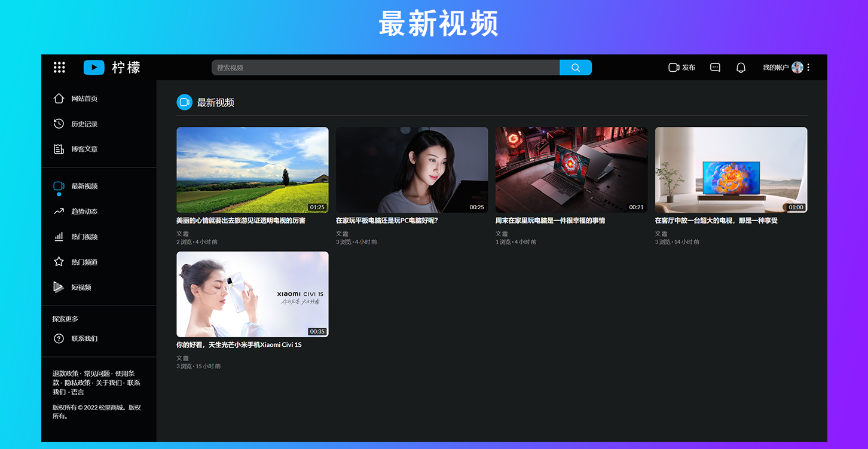Click title 美丽的心情就要出去旅游见证透明电视的厉害
The image size is (868, 449).
pyautogui.click(x=241, y=221)
